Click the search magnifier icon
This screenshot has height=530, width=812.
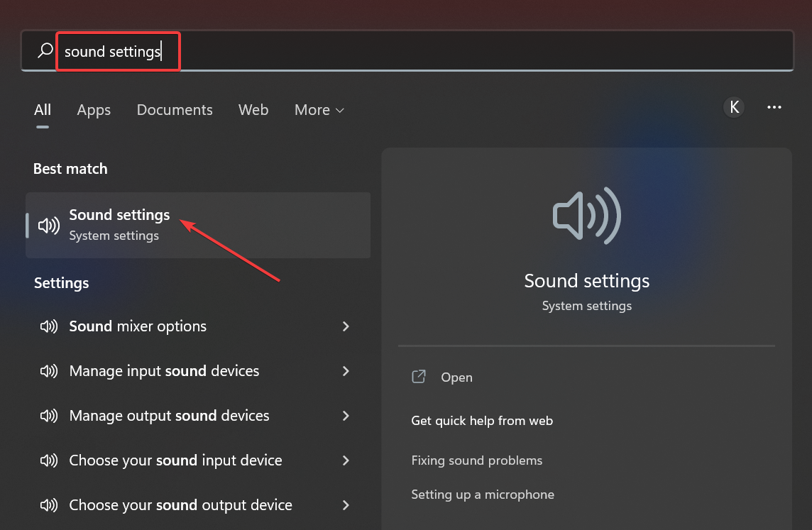point(44,50)
